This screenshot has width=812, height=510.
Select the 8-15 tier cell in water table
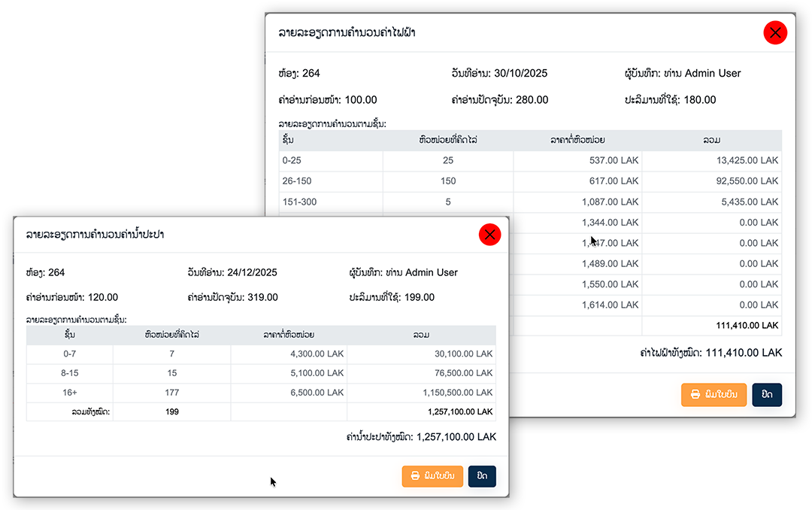point(70,373)
